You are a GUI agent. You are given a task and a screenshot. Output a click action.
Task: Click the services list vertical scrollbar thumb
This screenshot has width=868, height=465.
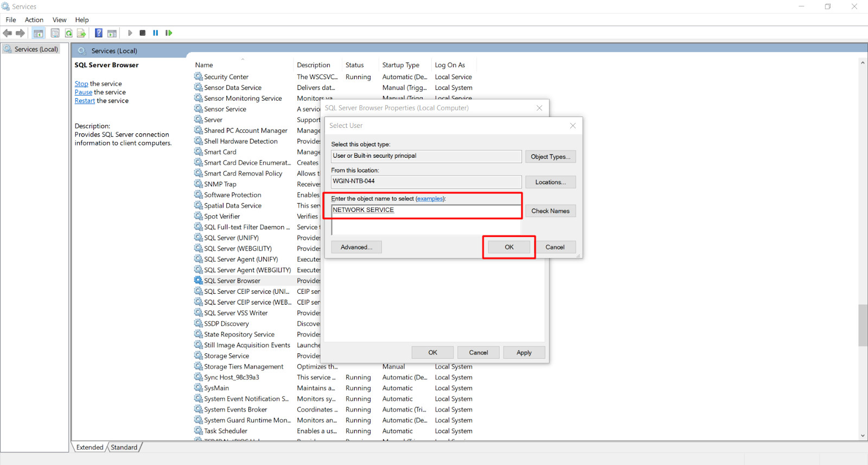click(863, 325)
